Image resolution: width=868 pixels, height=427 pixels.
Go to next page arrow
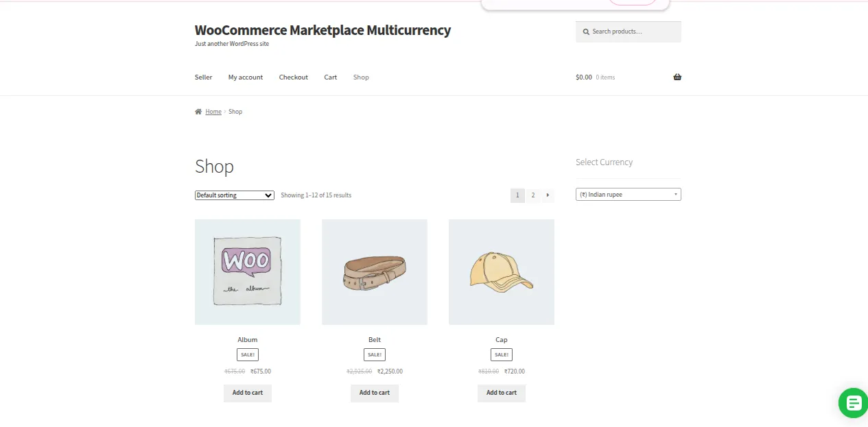pyautogui.click(x=548, y=195)
